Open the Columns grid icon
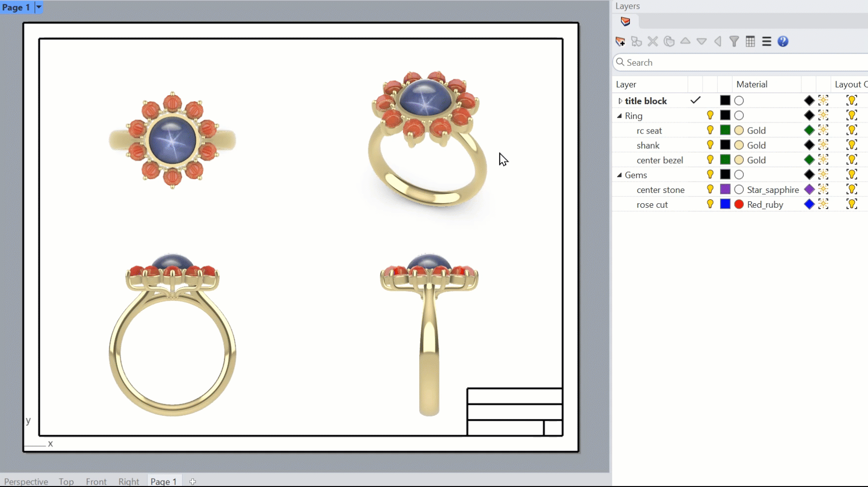868x487 pixels. pyautogui.click(x=750, y=42)
